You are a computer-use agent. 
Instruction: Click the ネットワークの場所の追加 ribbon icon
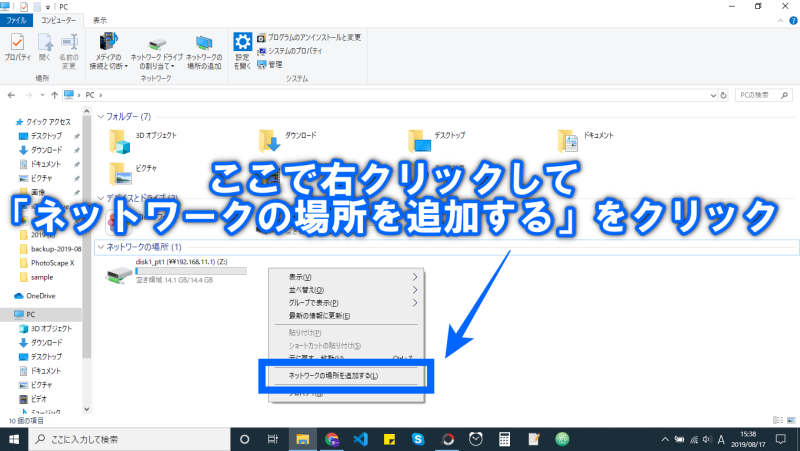pyautogui.click(x=204, y=50)
